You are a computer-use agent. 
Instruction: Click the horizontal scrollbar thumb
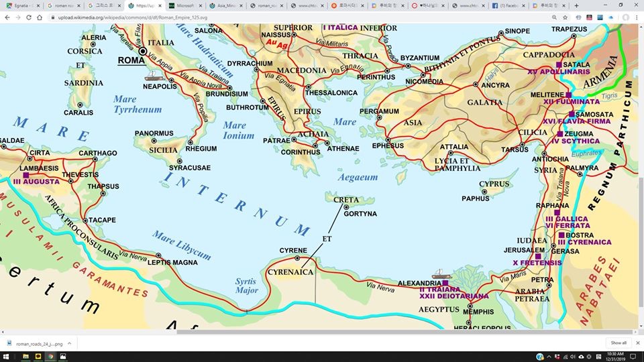coord(404,332)
